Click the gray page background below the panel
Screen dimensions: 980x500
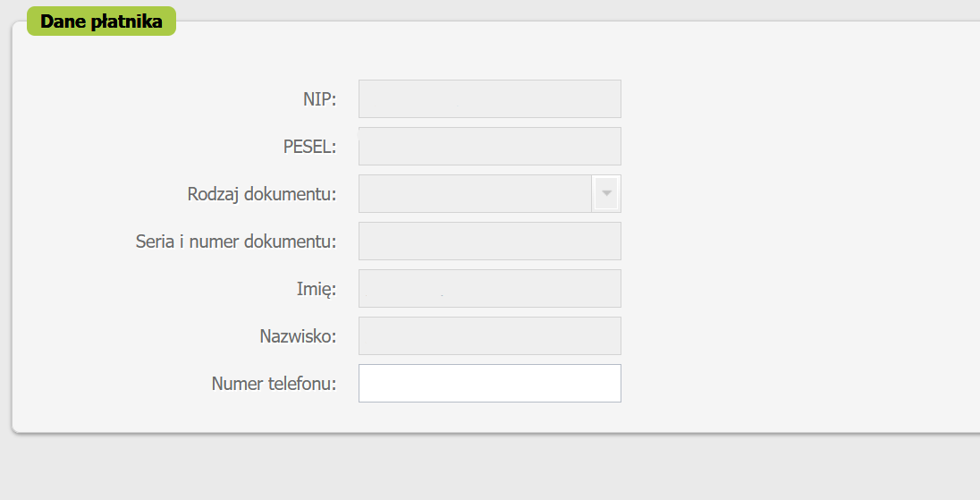(x=490, y=468)
